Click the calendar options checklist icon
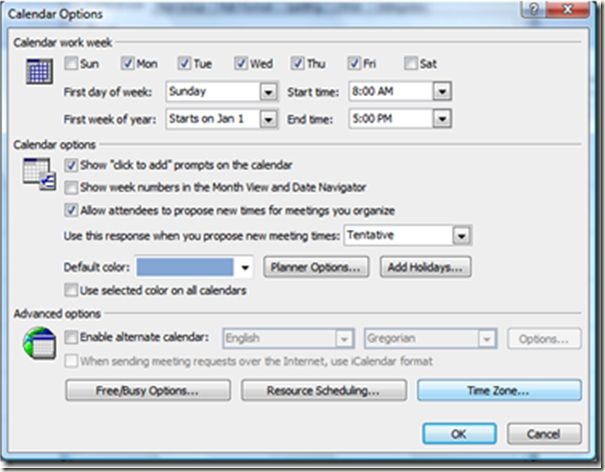Screen dimensions: 605x472 [39, 174]
